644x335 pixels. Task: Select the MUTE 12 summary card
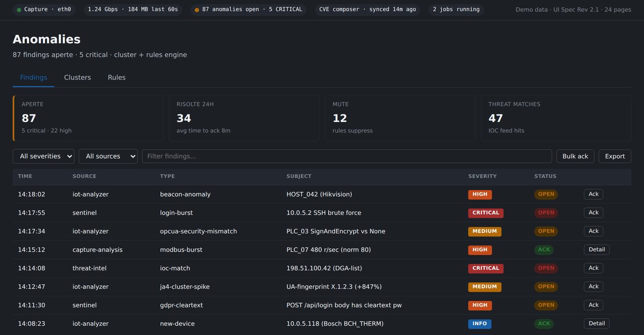coord(400,118)
